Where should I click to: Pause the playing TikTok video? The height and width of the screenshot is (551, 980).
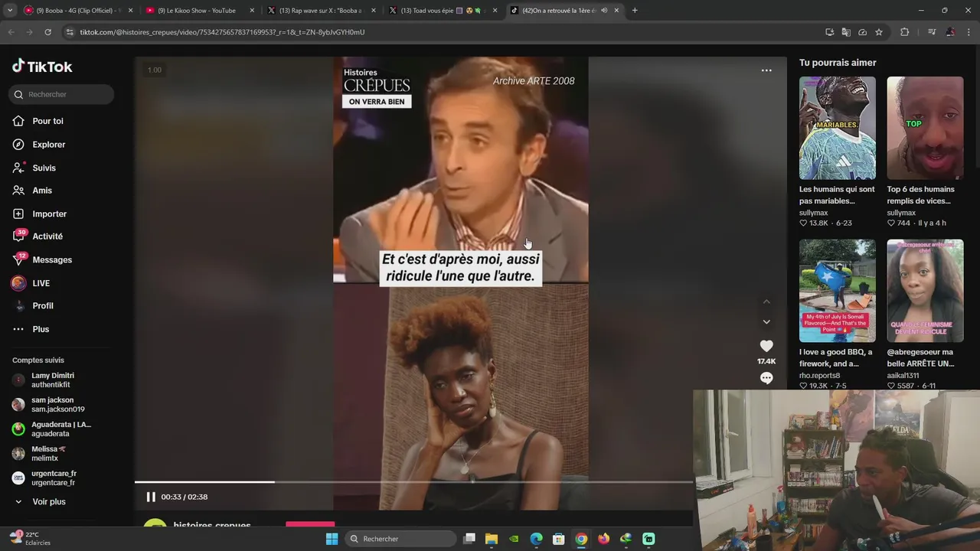(151, 497)
